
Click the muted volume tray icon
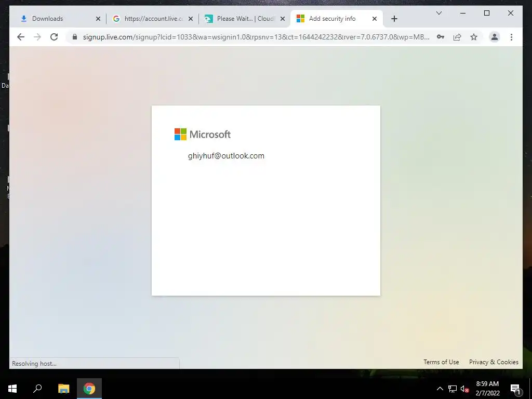coord(465,389)
